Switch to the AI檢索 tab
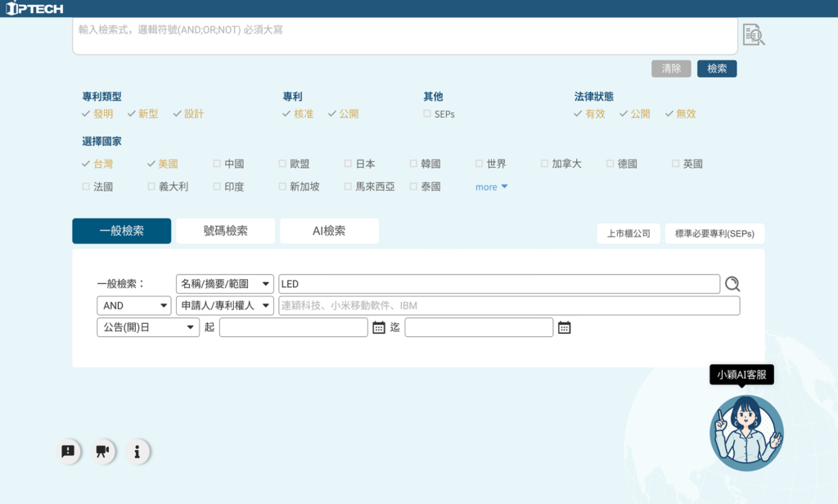 click(x=329, y=231)
